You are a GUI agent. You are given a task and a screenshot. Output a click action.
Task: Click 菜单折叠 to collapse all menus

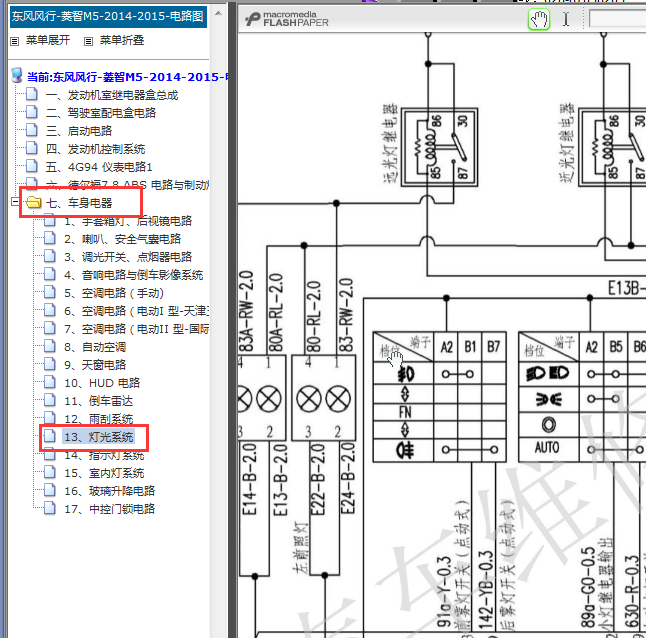(x=122, y=40)
